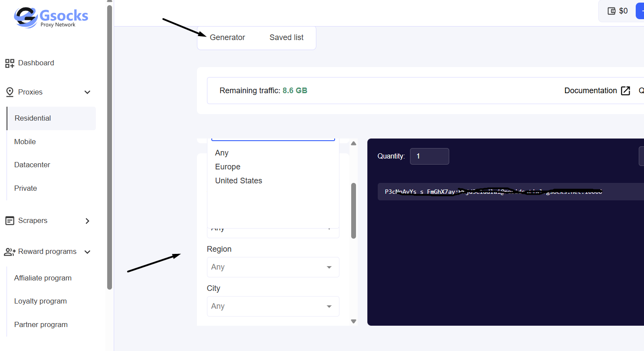Click the Gsocks Proxy Network logo

(x=51, y=18)
